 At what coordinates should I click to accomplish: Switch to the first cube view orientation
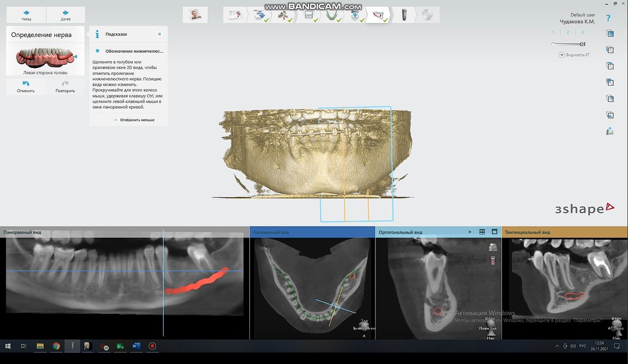click(x=610, y=33)
